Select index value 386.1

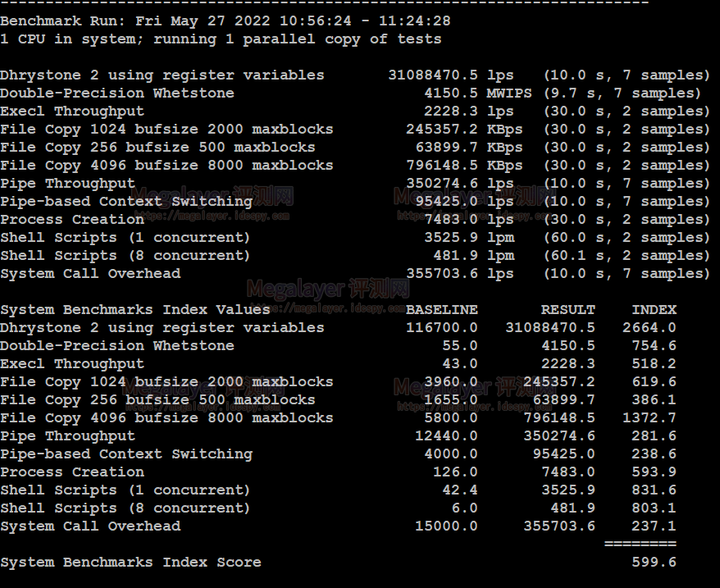coord(654,399)
